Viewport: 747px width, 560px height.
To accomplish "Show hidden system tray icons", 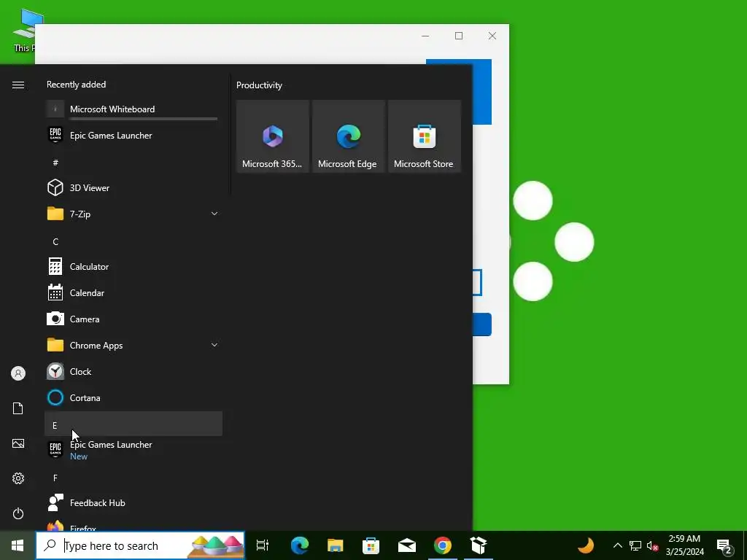I will (617, 545).
